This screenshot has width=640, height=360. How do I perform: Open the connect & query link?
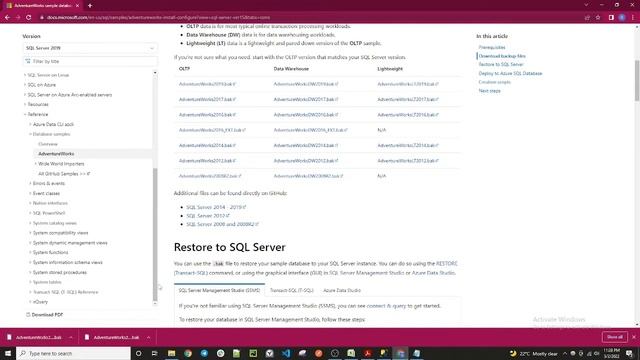click(x=386, y=306)
